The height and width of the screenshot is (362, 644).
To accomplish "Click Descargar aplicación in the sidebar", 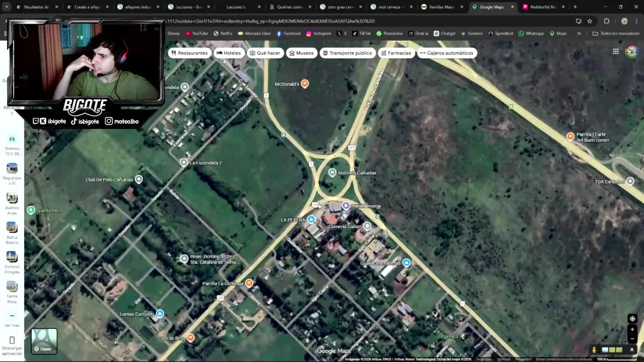I will (12, 346).
